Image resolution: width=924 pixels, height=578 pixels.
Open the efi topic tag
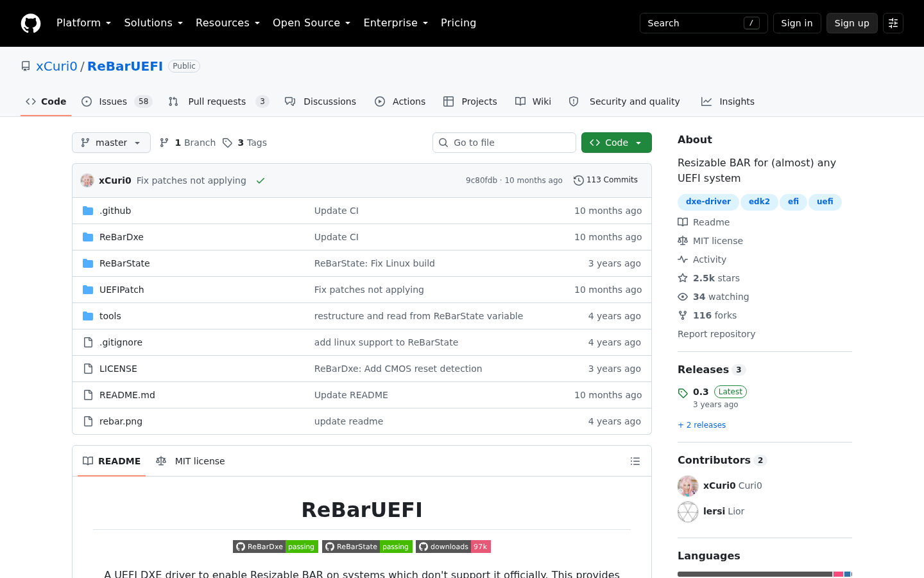(x=794, y=202)
